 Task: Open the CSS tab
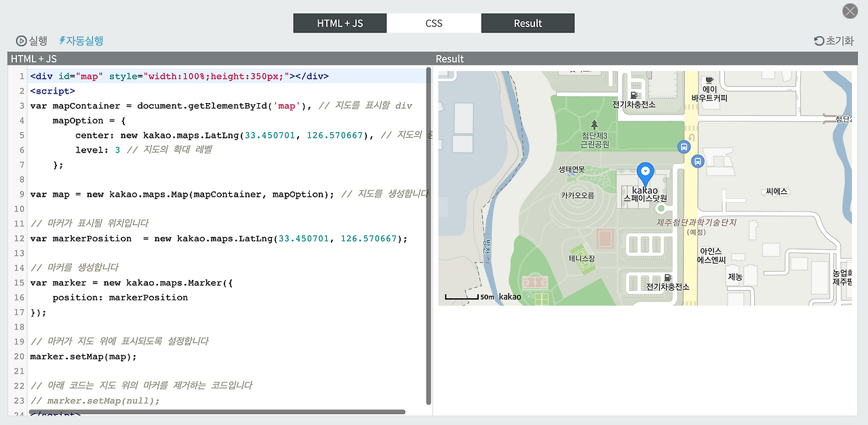pos(434,23)
